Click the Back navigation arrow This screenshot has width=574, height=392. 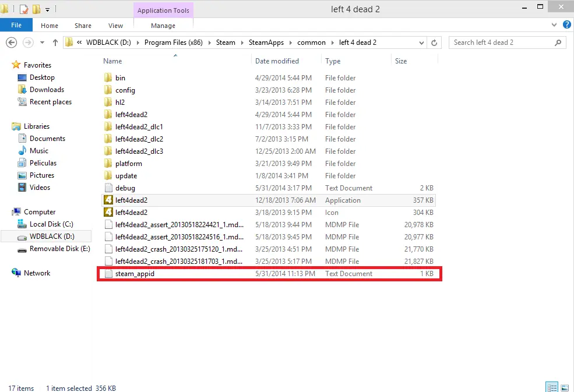point(11,43)
